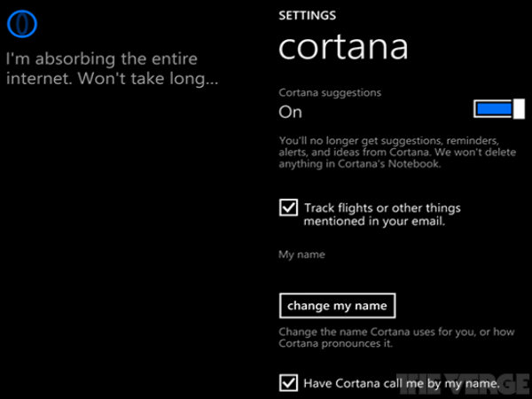Tap the "On" status text
The height and width of the screenshot is (399, 532).
click(290, 113)
